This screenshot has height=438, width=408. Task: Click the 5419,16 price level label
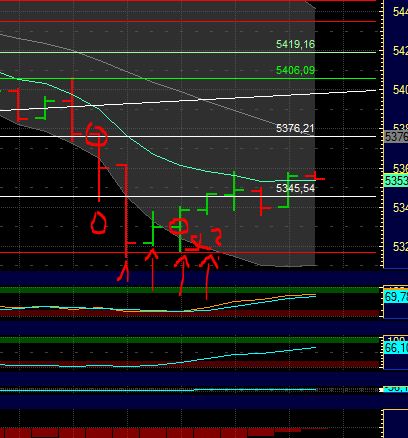[295, 44]
